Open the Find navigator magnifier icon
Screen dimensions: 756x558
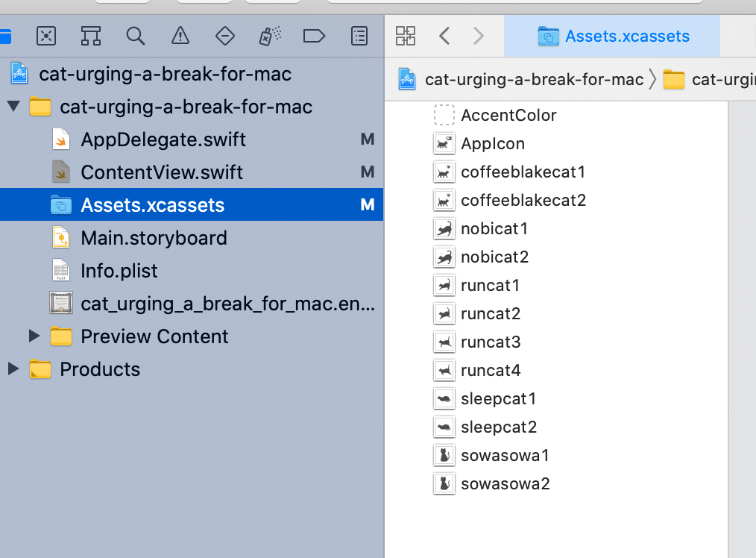(x=135, y=35)
